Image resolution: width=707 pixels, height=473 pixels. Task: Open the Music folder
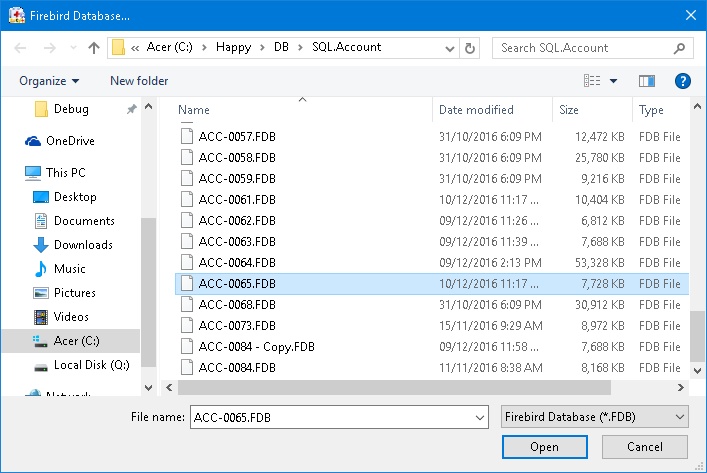coord(60,269)
